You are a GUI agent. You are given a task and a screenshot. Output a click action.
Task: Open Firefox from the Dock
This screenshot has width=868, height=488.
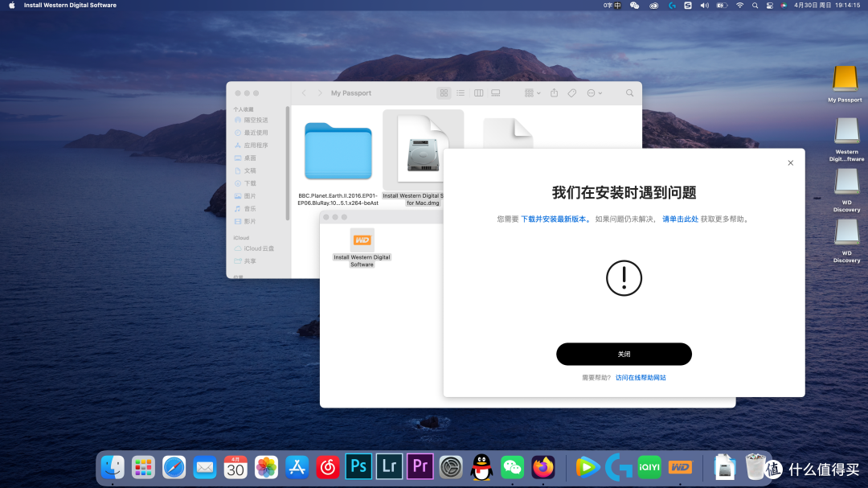tap(543, 468)
